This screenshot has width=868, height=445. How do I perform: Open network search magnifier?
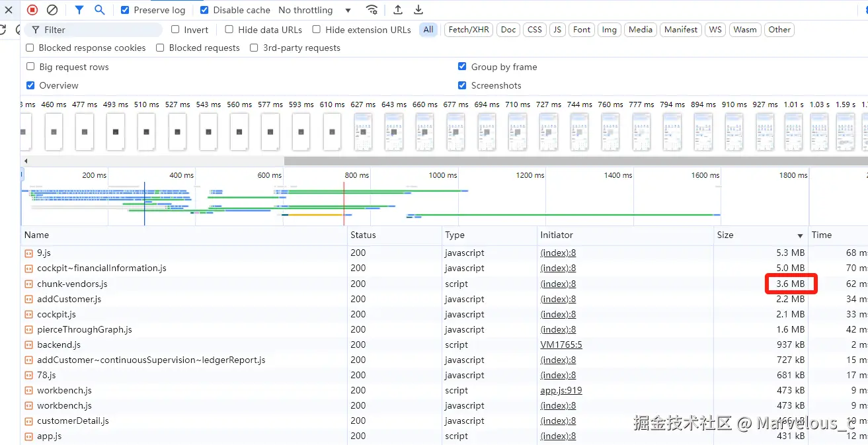[100, 10]
